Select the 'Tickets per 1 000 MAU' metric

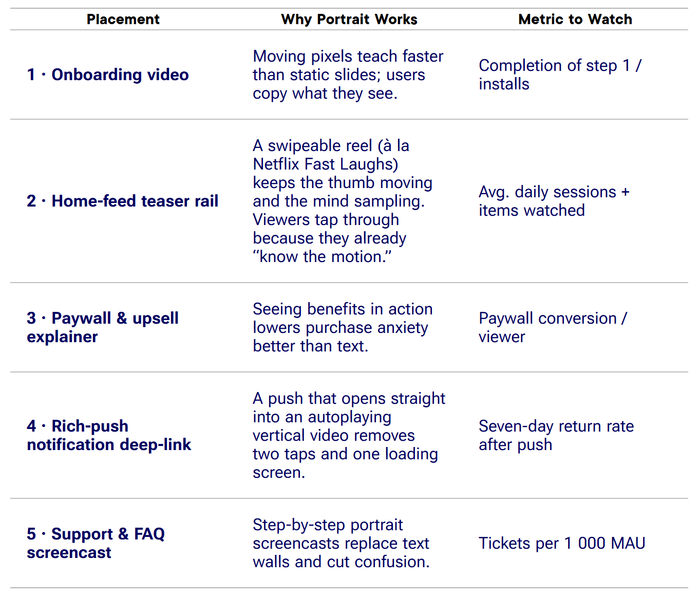click(562, 544)
